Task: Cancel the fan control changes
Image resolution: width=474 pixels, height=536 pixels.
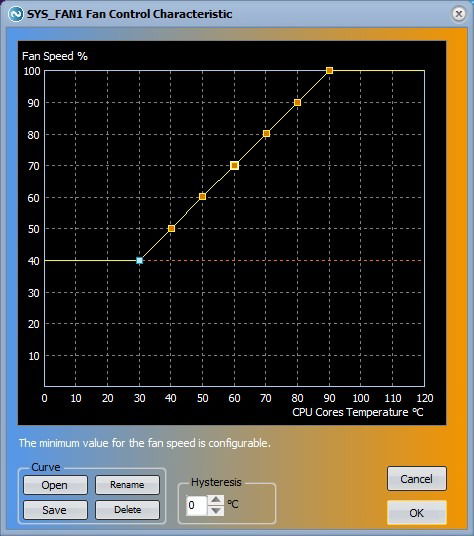Action: (417, 479)
